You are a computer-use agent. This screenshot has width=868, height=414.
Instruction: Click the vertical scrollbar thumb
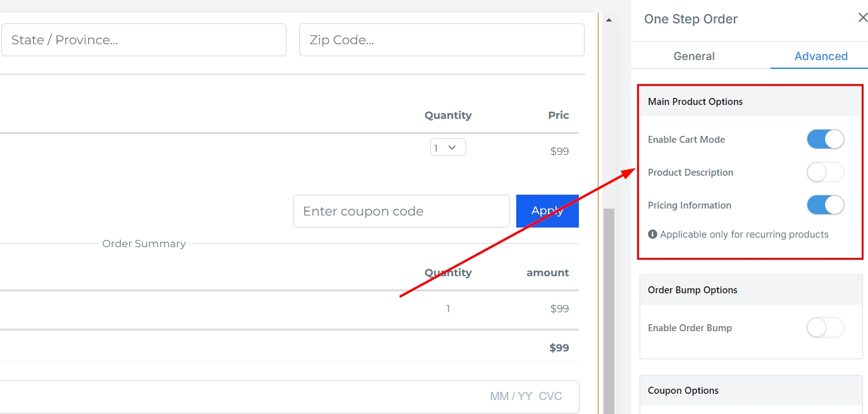click(609, 310)
